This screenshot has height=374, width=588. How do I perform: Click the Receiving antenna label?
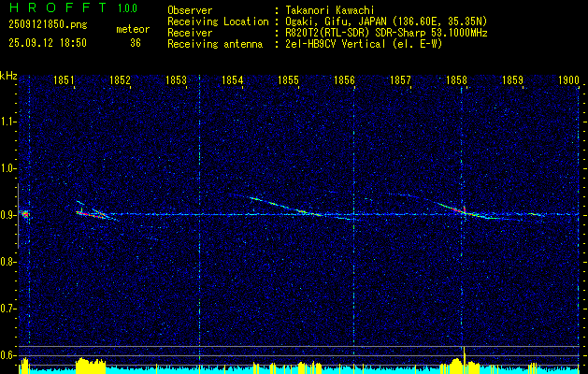coord(215,44)
